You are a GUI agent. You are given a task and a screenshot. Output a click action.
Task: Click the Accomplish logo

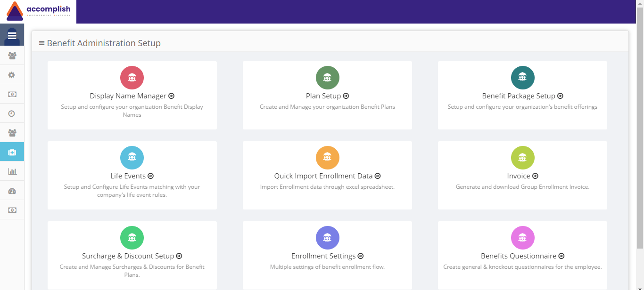[38, 11]
